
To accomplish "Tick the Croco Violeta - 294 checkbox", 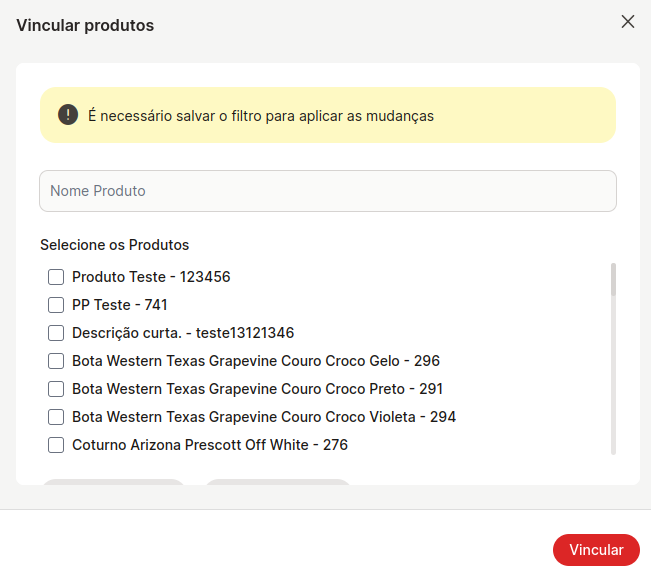I will [56, 417].
